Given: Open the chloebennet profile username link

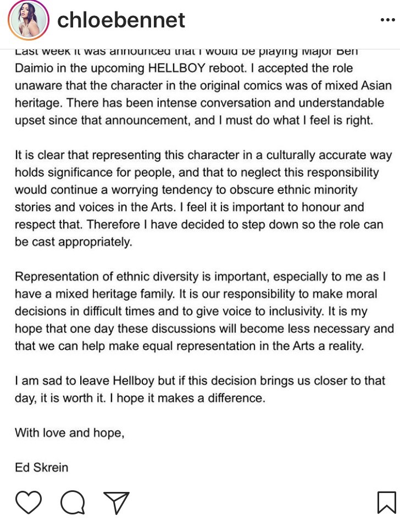Looking at the screenshot, I should click(x=121, y=20).
